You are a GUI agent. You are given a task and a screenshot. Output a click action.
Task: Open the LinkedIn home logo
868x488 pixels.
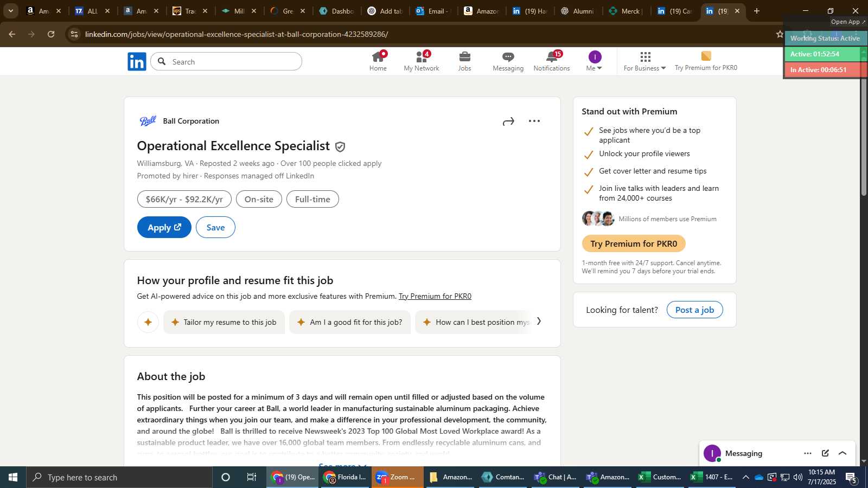[x=137, y=62]
